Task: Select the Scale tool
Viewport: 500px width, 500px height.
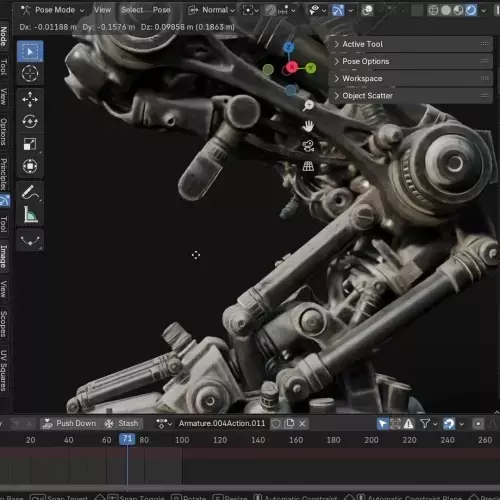Action: 30,144
